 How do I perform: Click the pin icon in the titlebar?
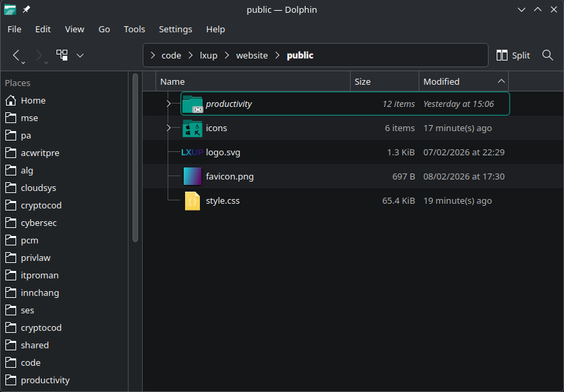coord(26,9)
